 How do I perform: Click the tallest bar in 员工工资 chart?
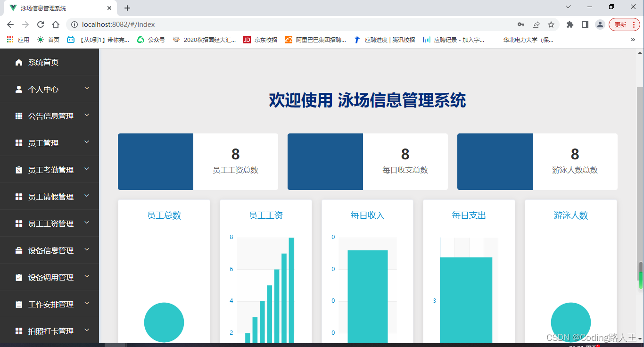(x=291, y=290)
